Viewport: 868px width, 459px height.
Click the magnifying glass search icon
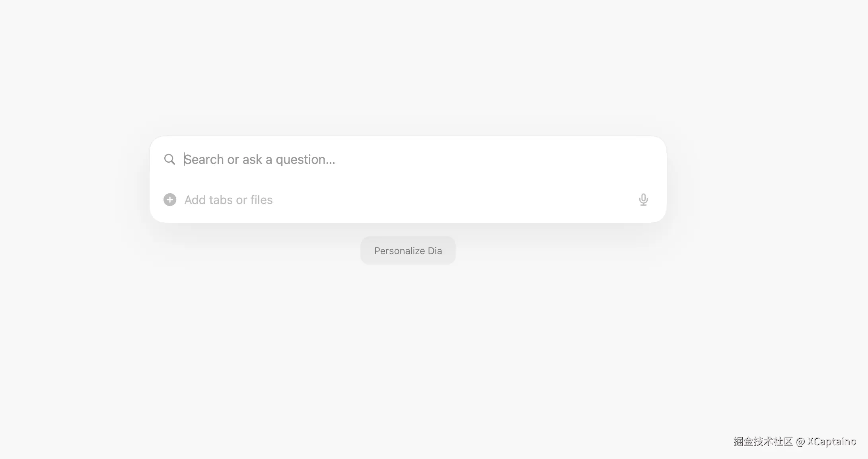(x=169, y=159)
